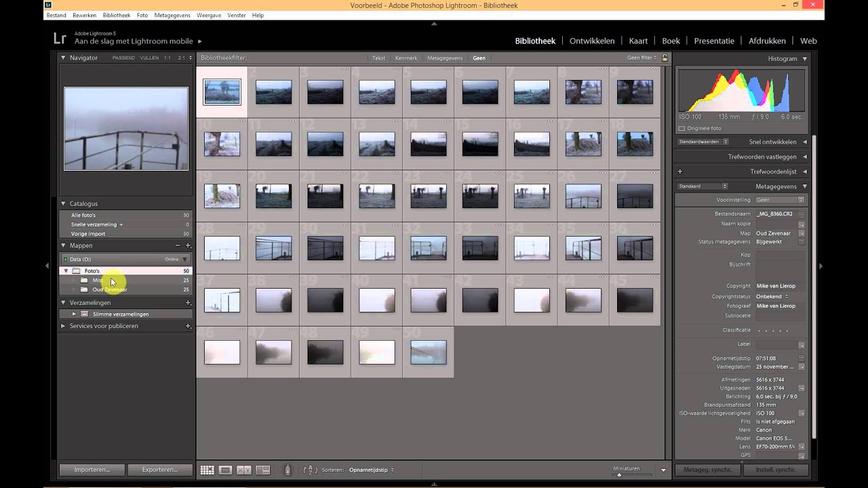868x488 pixels.
Task: Click the Opnametijdstip field icon
Action: 802,358
